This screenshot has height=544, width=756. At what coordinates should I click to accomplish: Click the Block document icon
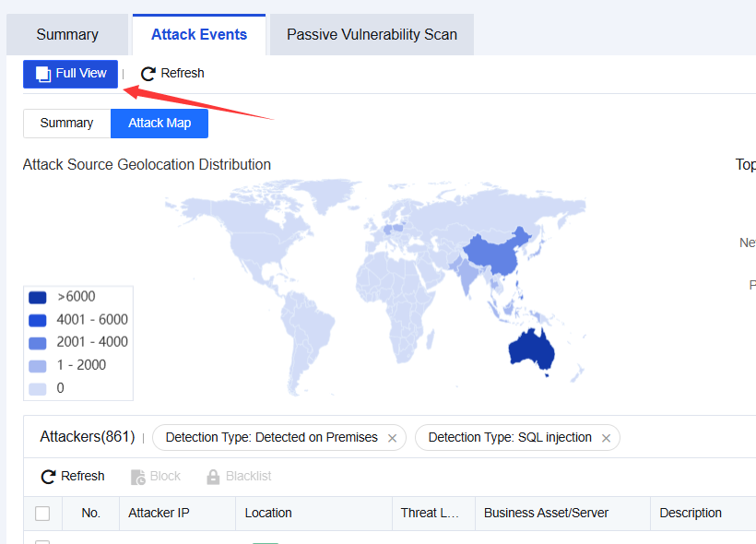(x=138, y=477)
